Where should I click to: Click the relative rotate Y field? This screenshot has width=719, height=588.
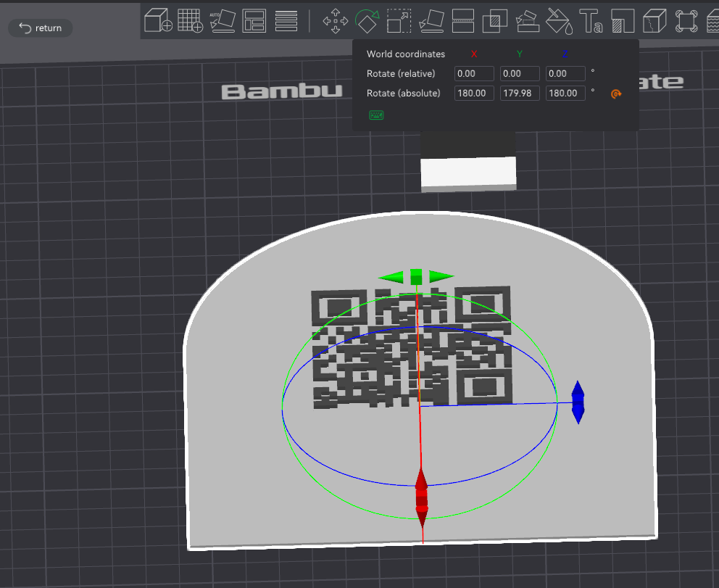(520, 73)
